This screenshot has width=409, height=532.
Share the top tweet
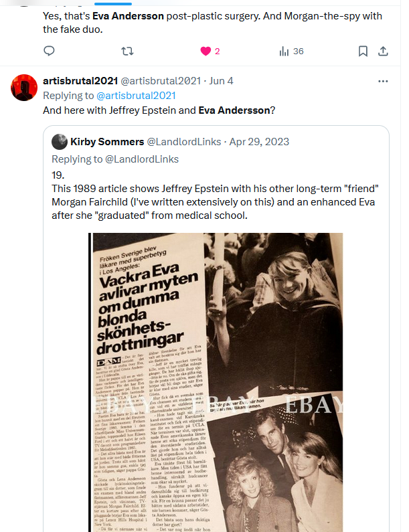point(383,52)
